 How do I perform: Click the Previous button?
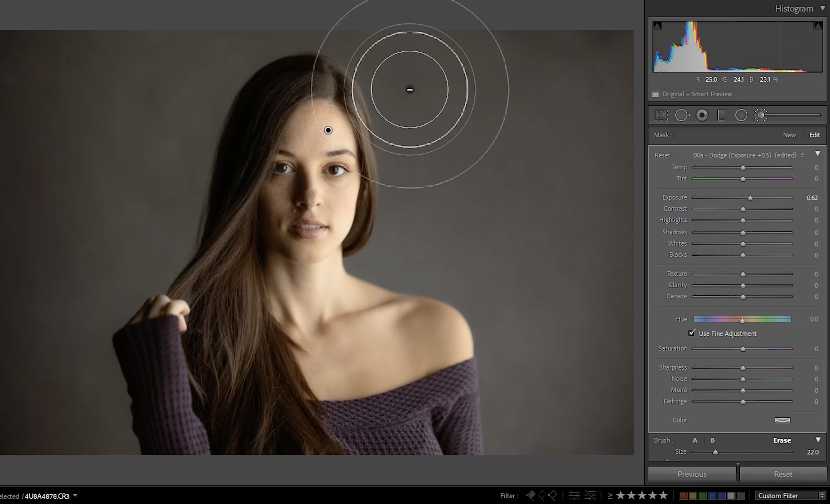pos(692,474)
